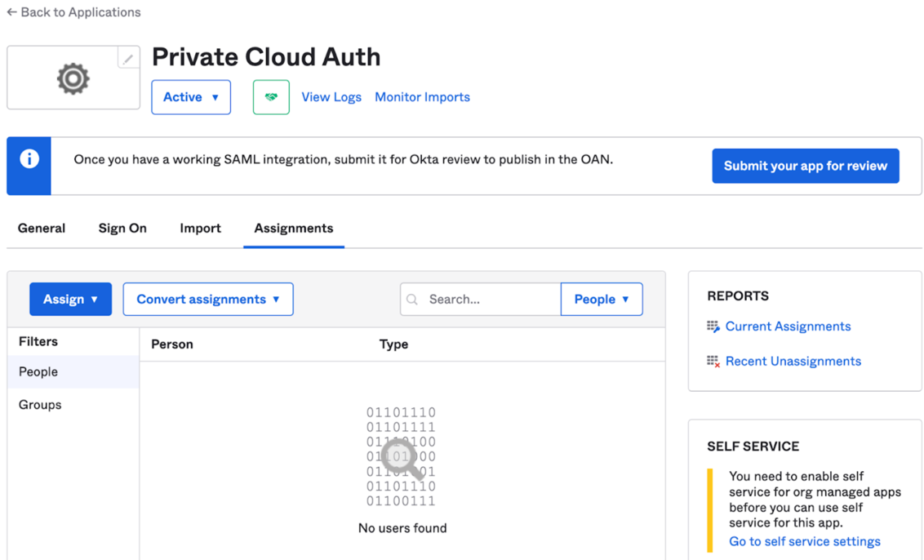
Task: Select the Import tab
Action: [200, 229]
